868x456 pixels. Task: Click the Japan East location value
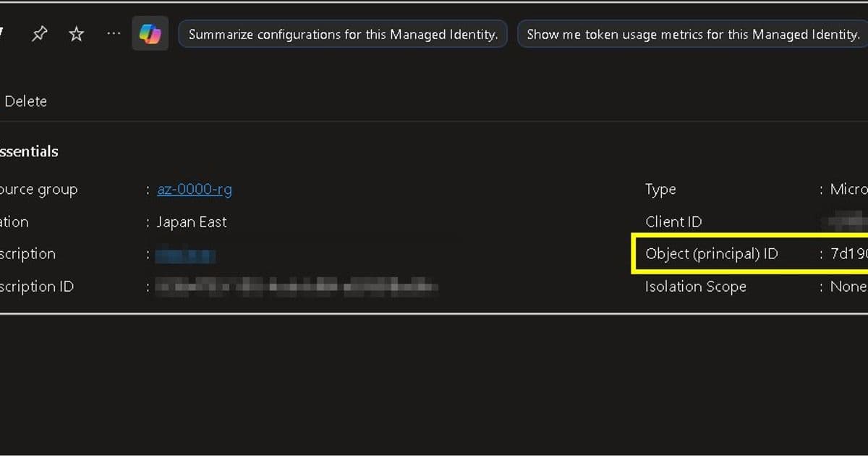pos(192,221)
